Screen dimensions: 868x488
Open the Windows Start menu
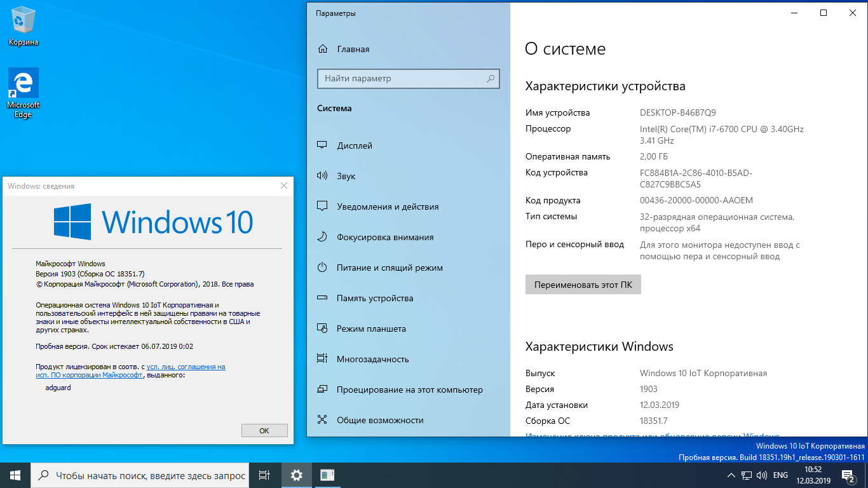click(x=15, y=475)
